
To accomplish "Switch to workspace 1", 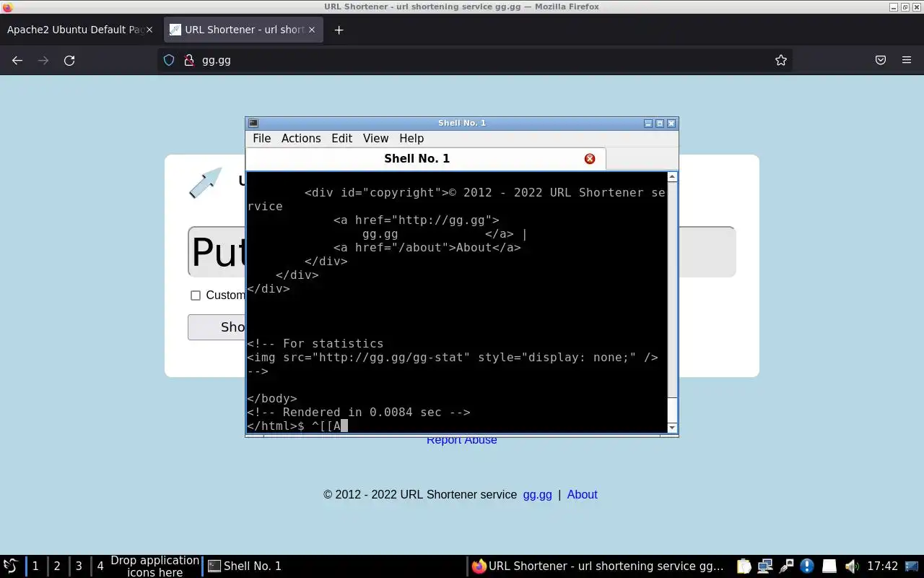I will 35,566.
